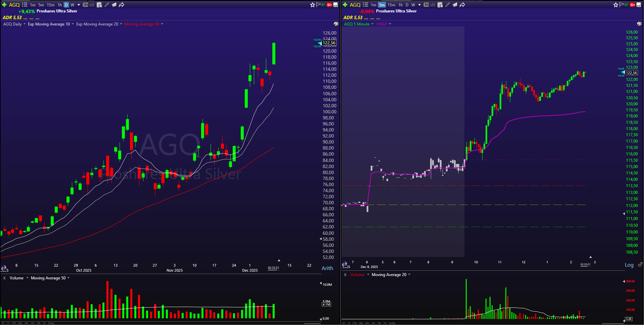This screenshot has width=644, height=325.
Task: Click the AGQ ticker symbol in right chart
Action: (x=355, y=5)
